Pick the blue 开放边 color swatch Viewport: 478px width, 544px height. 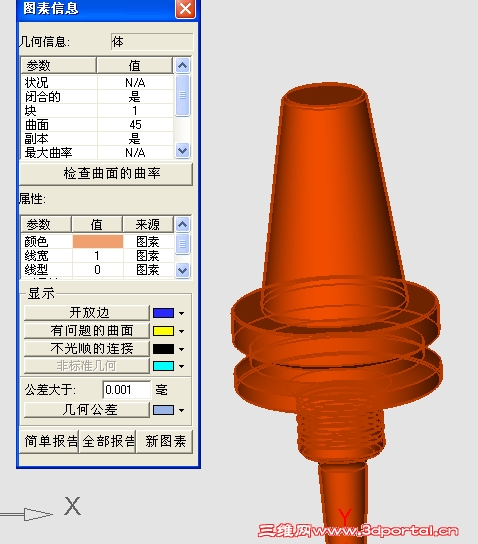pyautogui.click(x=163, y=313)
